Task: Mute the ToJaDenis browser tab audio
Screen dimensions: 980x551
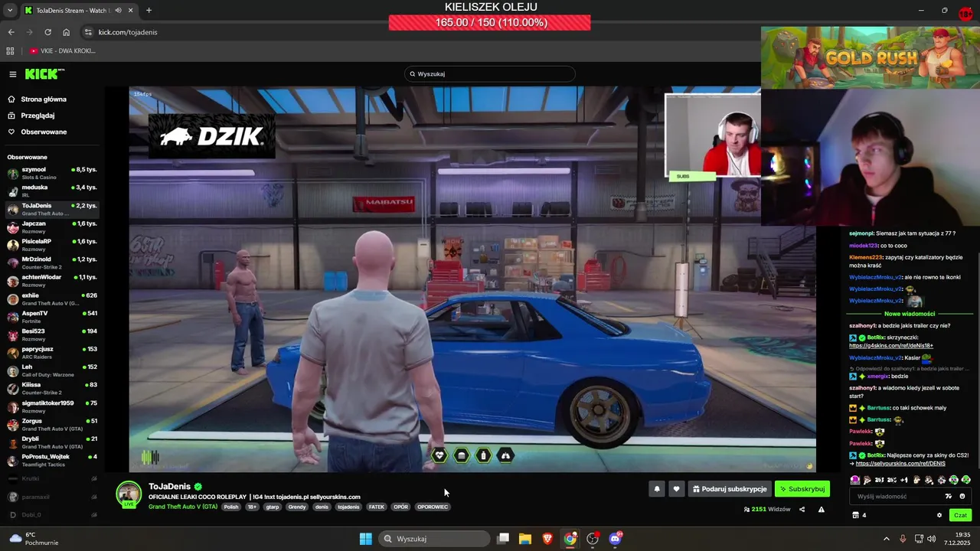Action: (x=118, y=11)
